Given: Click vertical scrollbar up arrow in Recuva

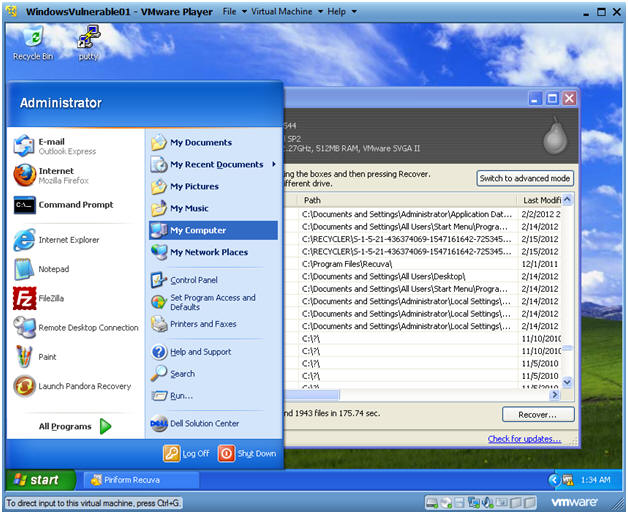Looking at the screenshot, I should point(567,199).
